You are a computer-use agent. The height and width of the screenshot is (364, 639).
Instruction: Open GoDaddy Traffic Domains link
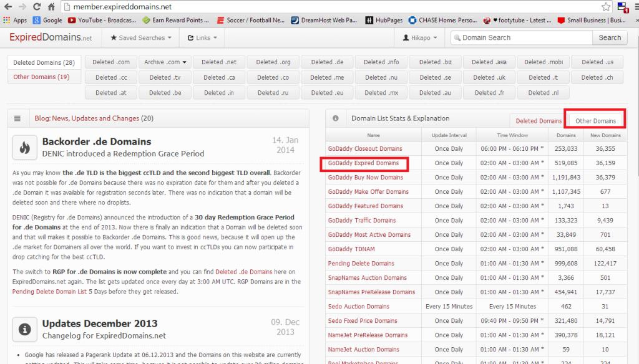coord(362,220)
